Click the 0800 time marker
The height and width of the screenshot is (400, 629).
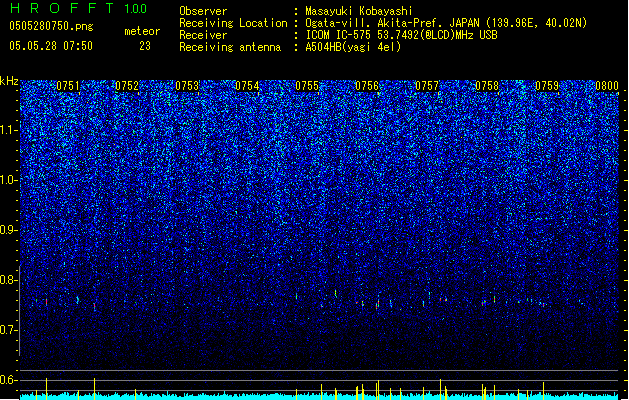(x=607, y=86)
